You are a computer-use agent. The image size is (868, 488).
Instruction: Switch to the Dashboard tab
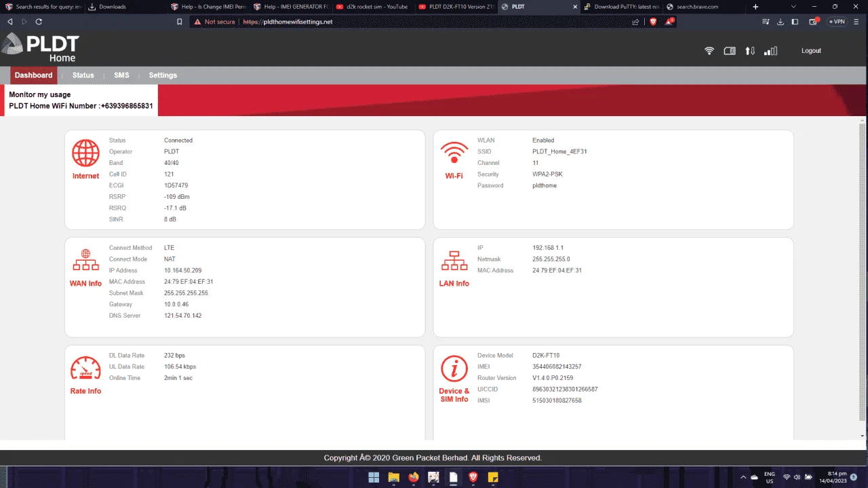click(33, 75)
